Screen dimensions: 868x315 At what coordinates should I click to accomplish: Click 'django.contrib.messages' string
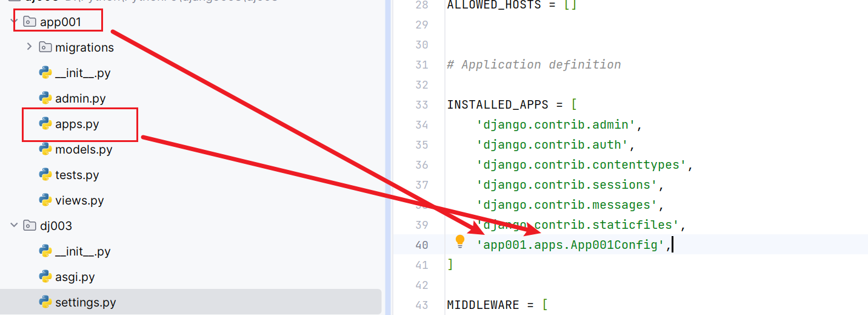(567, 205)
